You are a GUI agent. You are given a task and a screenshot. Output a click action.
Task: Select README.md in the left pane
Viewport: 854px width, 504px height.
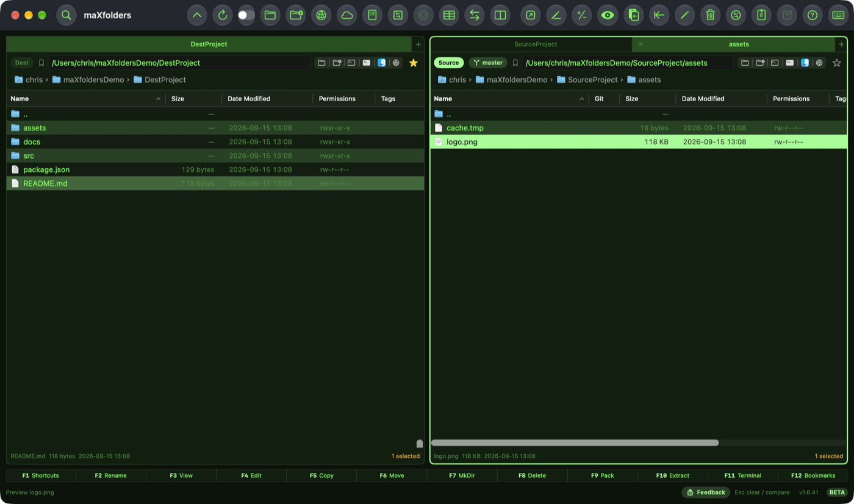(215, 183)
